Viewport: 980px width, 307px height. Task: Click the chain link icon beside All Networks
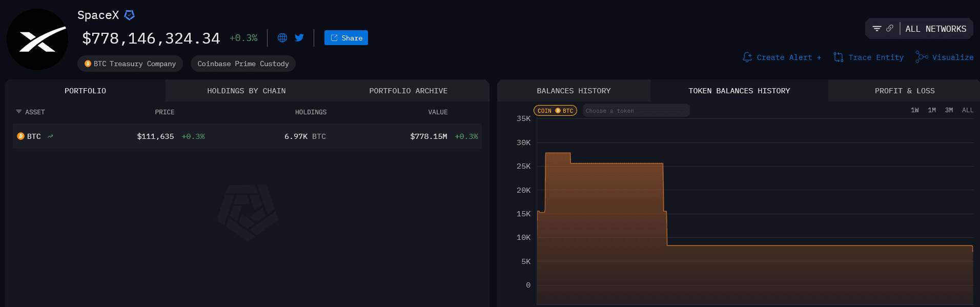coord(890,29)
